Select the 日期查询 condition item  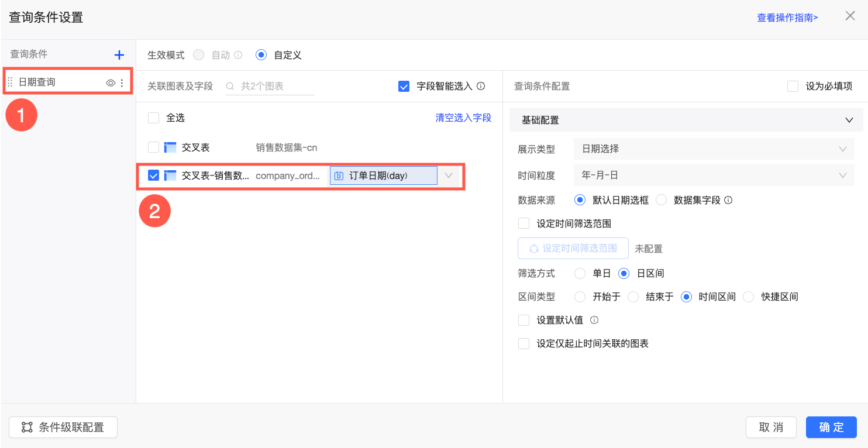[x=67, y=82]
